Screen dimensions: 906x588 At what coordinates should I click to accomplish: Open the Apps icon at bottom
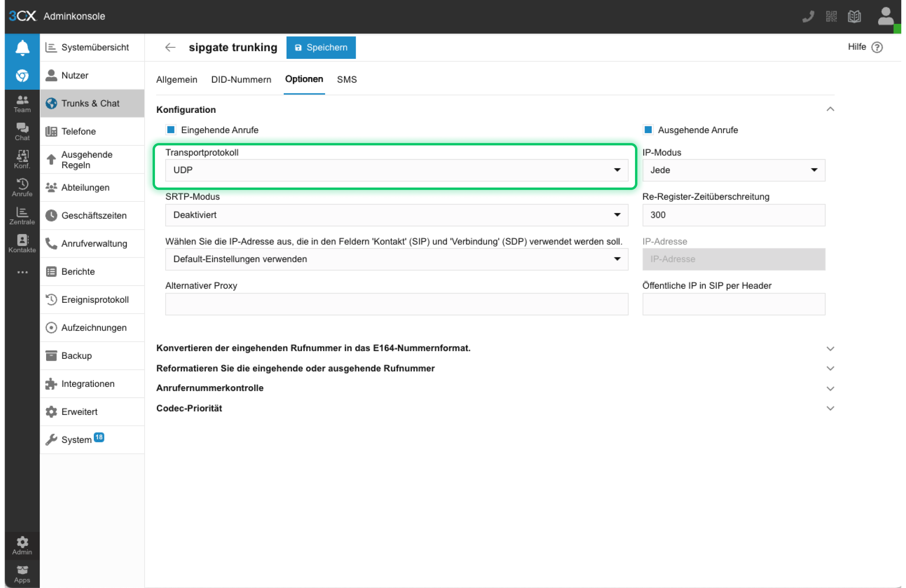coord(22,574)
